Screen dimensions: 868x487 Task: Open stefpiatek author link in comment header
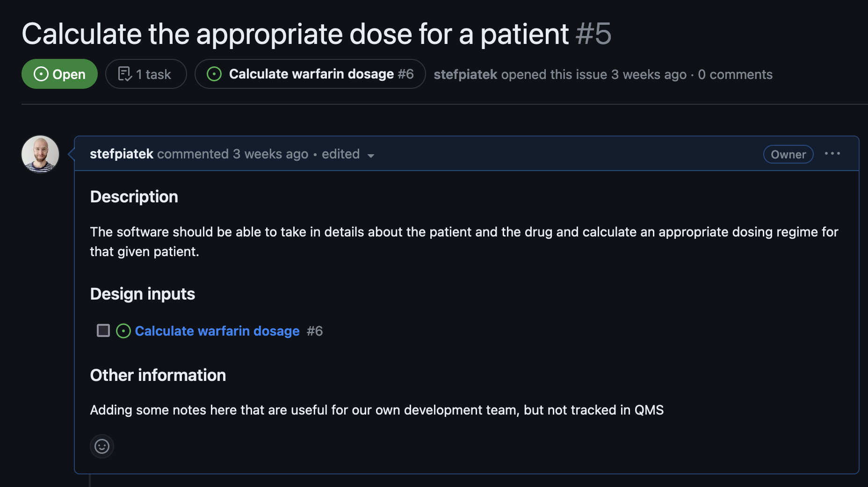pyautogui.click(x=122, y=154)
